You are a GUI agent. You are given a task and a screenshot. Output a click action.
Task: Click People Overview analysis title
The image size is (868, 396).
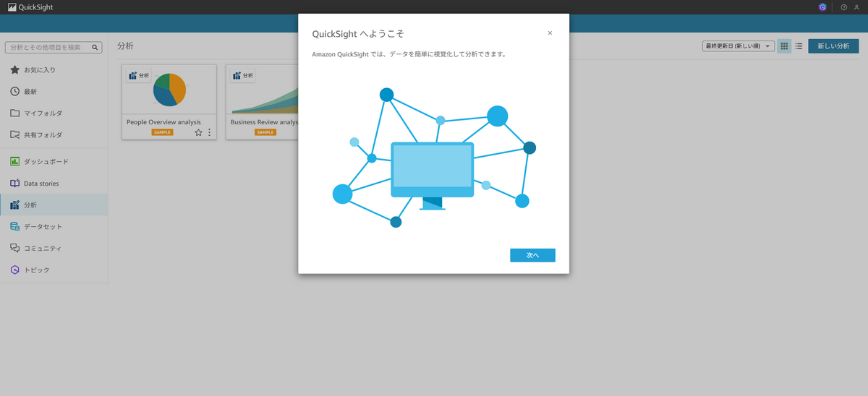click(163, 122)
